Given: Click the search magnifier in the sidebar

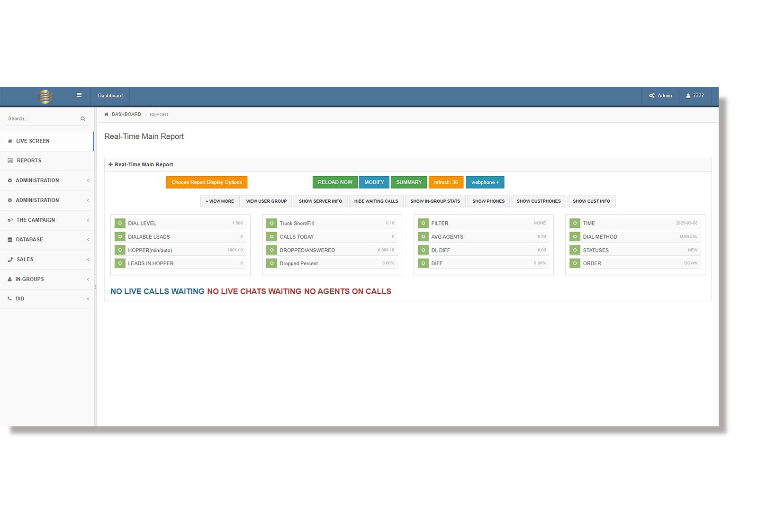Looking at the screenshot, I should pos(82,118).
